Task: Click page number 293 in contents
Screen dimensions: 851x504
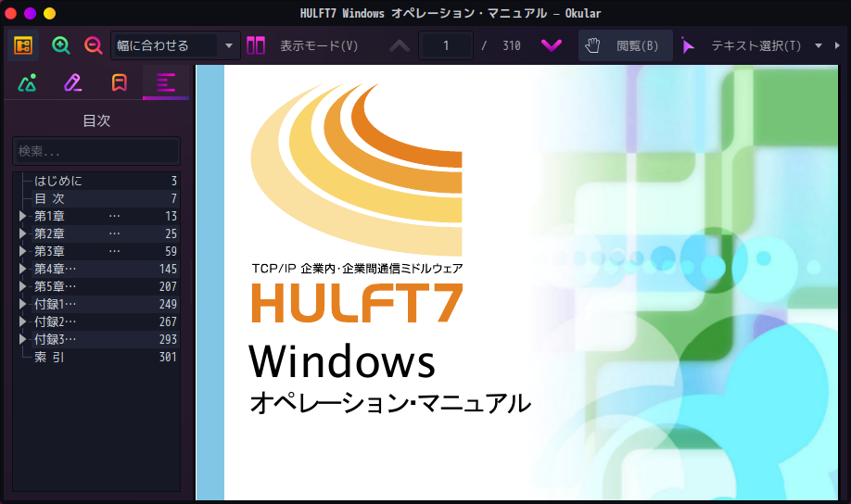Action: (x=168, y=339)
